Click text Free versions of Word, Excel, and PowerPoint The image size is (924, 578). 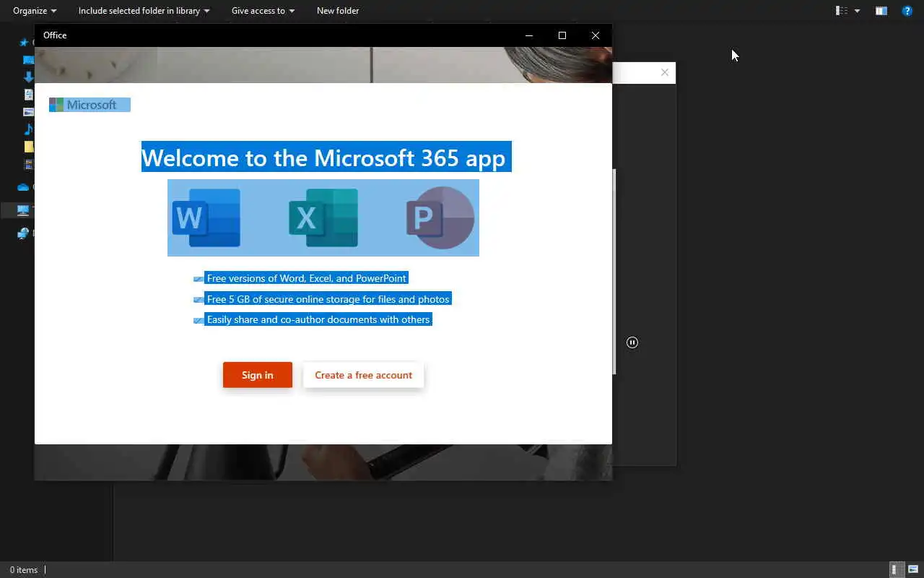(x=306, y=278)
